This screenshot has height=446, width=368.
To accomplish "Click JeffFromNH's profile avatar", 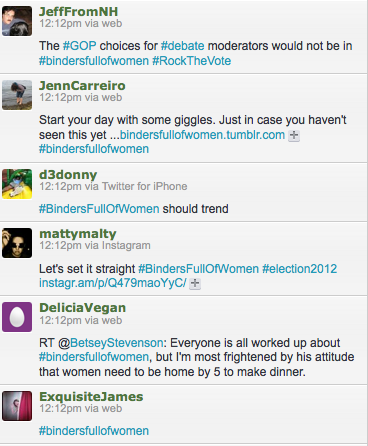I will pos(17,21).
